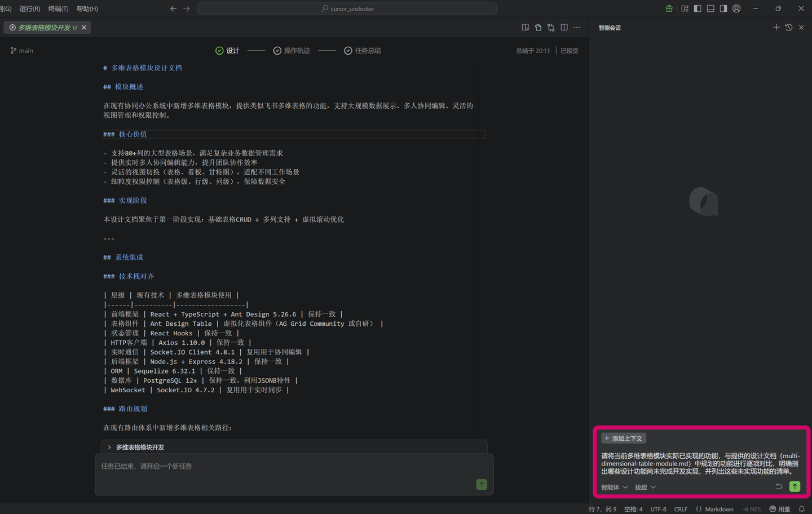The height and width of the screenshot is (514, 812).
Task: Toggle the secondary sidebar visibility
Action: pos(723,8)
